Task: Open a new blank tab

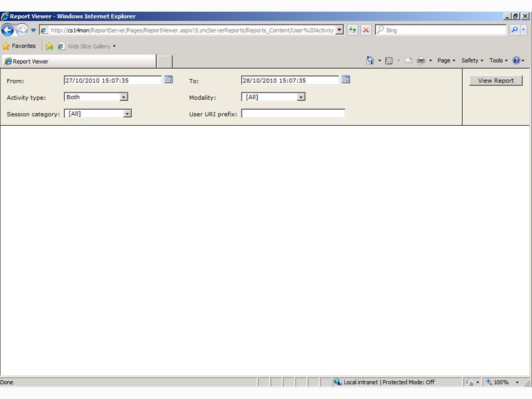Action: 165,62
